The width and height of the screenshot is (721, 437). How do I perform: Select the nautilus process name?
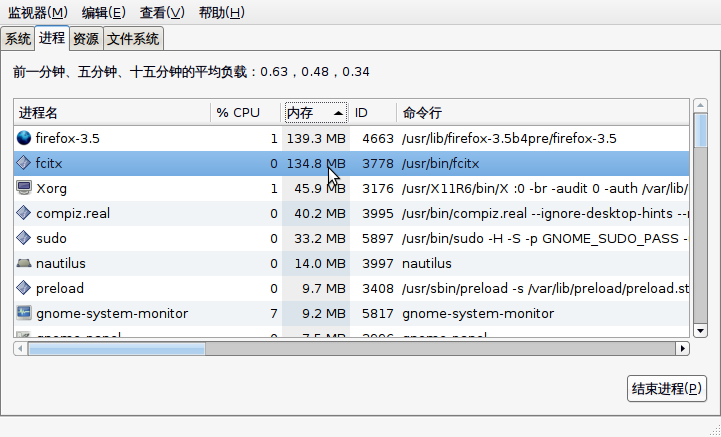coord(61,263)
